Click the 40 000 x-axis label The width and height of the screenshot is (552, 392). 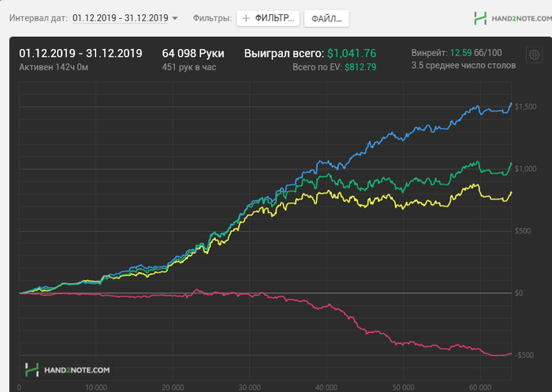coord(326,387)
